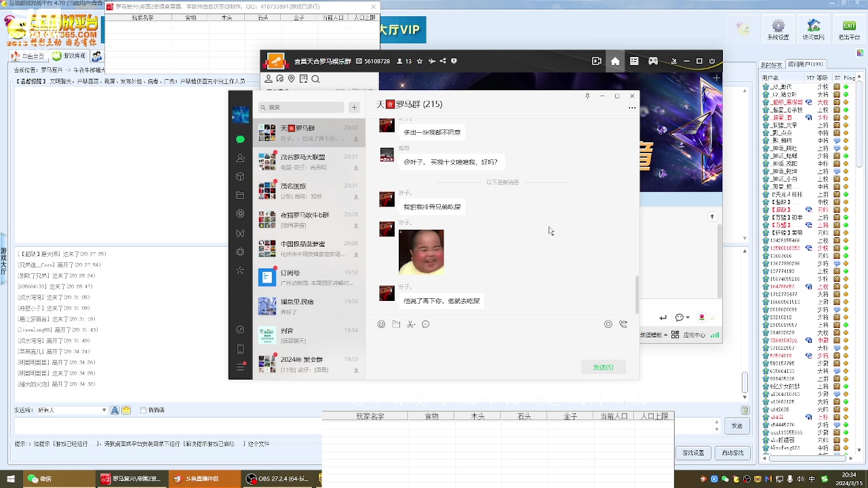868x488 pixels.
Task: Open the emoji picker in WeChat chat
Action: (x=381, y=325)
